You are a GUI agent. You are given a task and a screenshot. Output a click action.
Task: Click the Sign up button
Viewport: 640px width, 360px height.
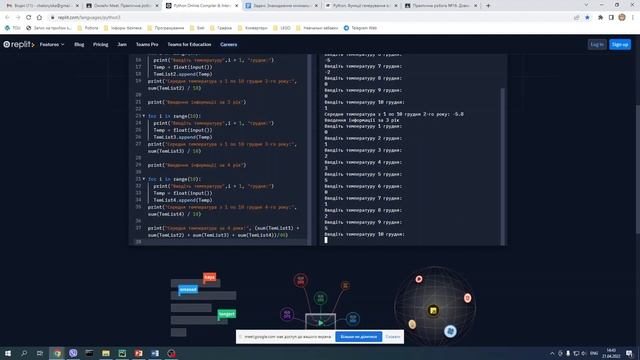(x=620, y=44)
